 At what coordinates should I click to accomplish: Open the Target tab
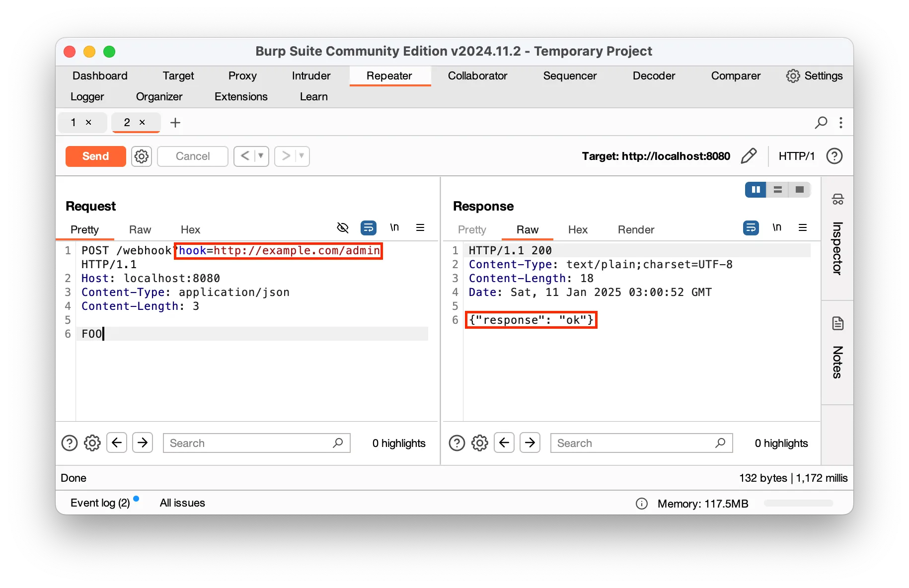click(178, 76)
